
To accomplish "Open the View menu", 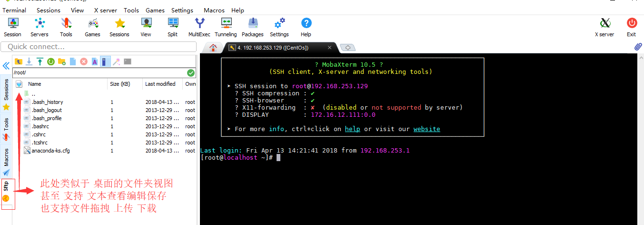I will click(x=77, y=10).
